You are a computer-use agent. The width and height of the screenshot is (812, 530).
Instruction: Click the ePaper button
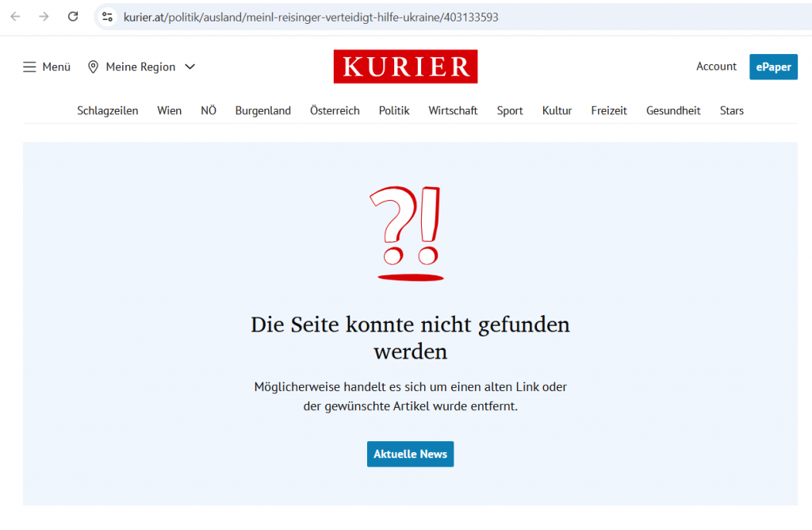click(x=773, y=67)
